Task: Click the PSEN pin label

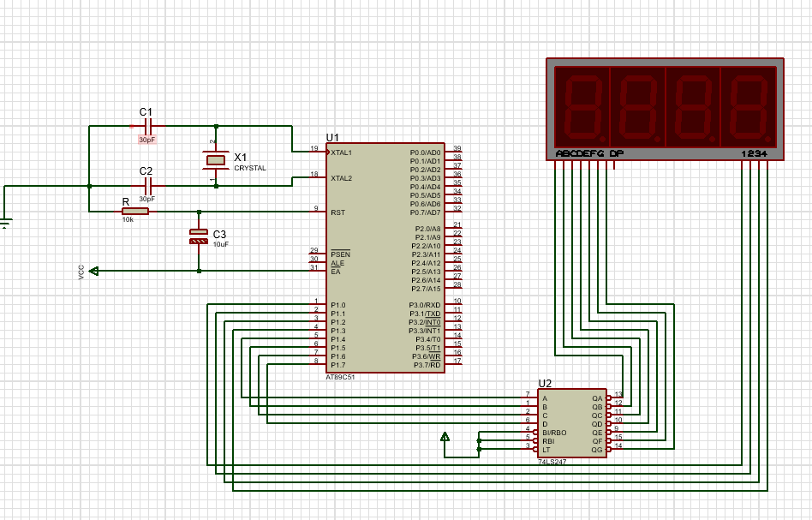Action: click(x=340, y=254)
